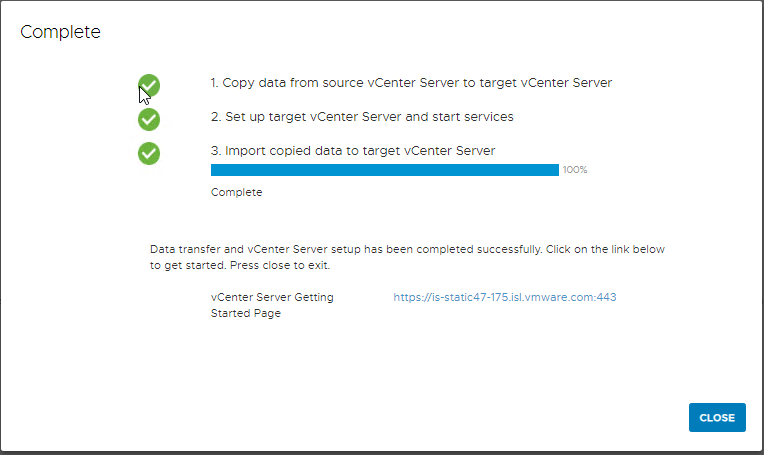Image resolution: width=764 pixels, height=455 pixels.
Task: Click the 'Complete' status under the progress bar
Action: point(236,192)
